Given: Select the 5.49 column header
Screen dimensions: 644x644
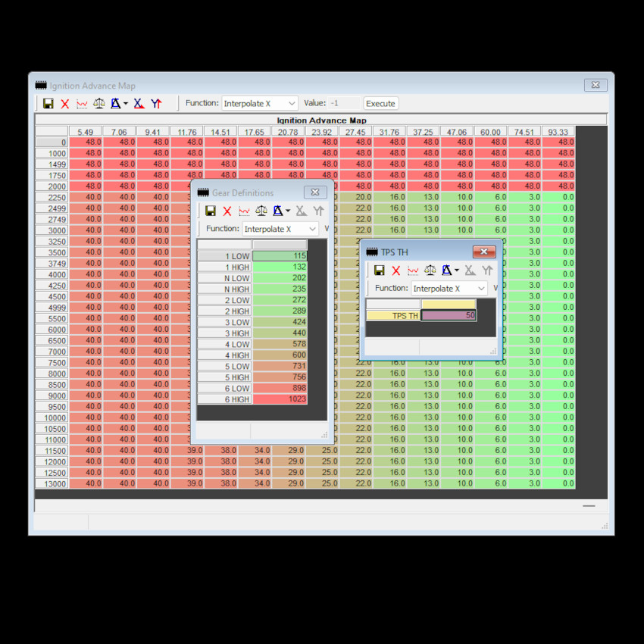Looking at the screenshot, I should click(x=86, y=131).
